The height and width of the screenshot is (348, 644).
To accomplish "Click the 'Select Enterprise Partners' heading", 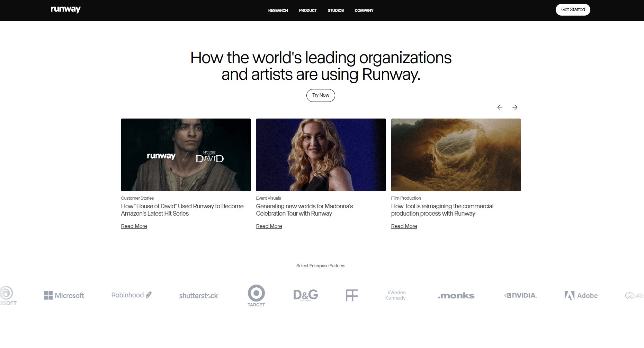I will (x=321, y=266).
